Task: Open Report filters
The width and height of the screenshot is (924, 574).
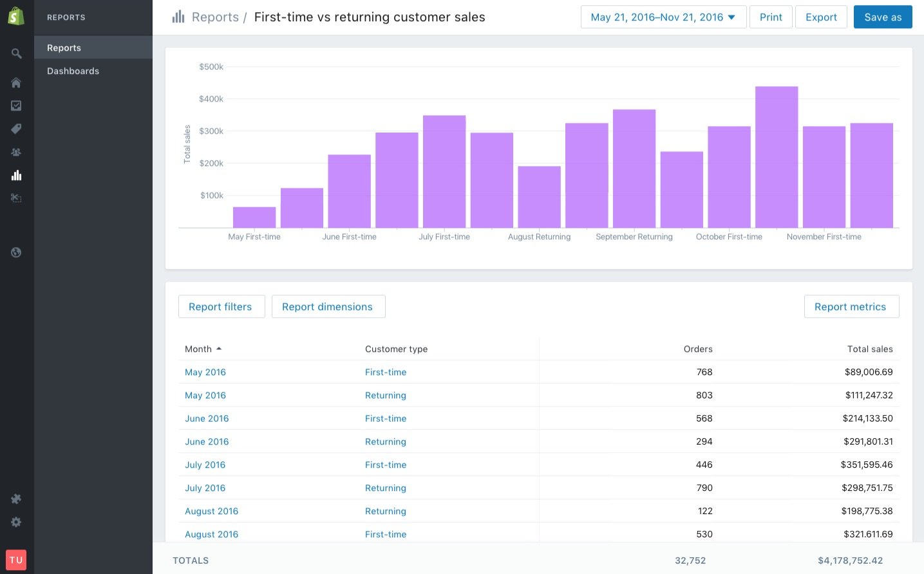Action: tap(220, 306)
